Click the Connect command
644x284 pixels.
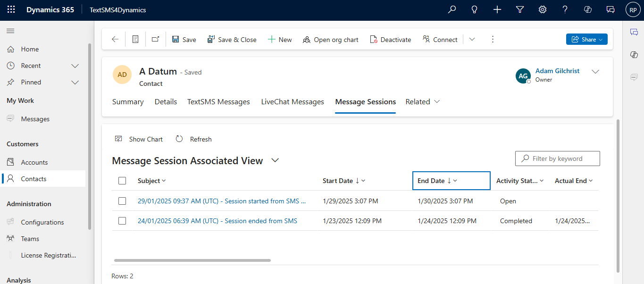point(440,40)
